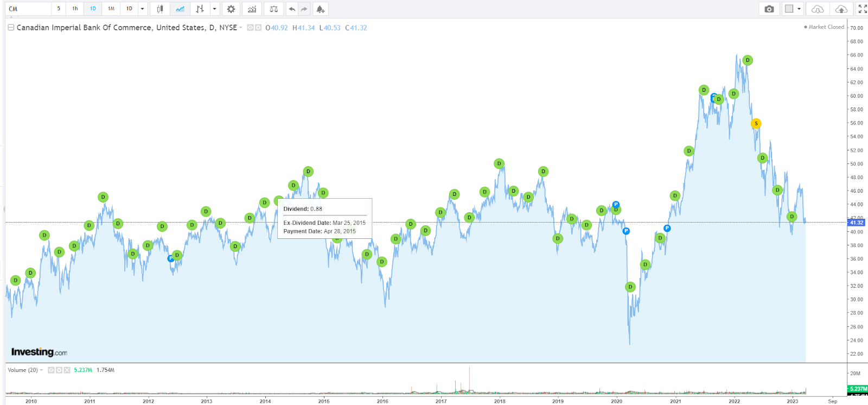This screenshot has height=405, width=868.
Task: Add an alert using bell icon
Action: 320,9
